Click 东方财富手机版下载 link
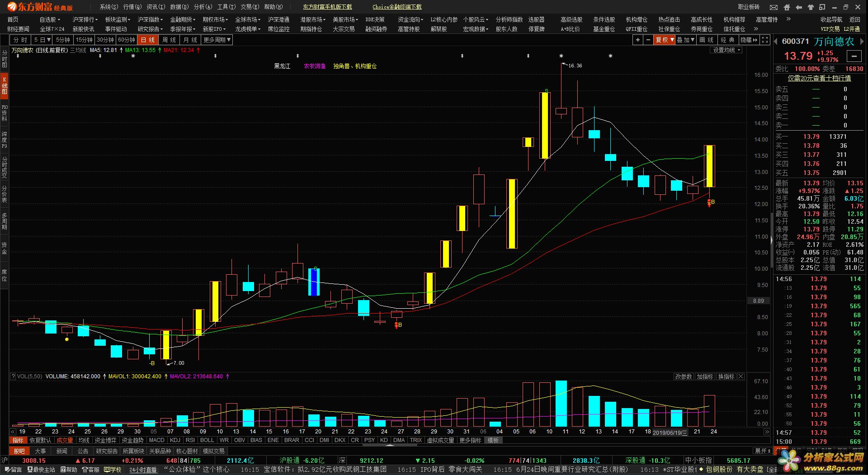868x475 pixels. tap(327, 7)
